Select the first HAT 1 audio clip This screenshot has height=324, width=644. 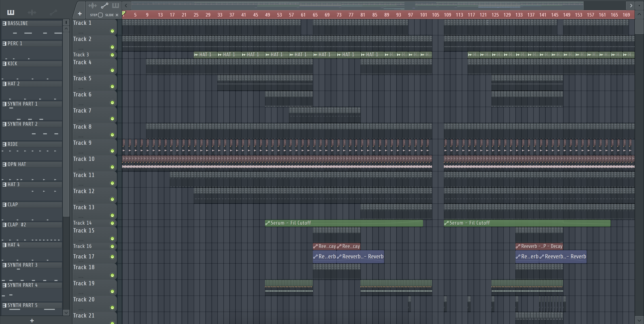pos(205,55)
